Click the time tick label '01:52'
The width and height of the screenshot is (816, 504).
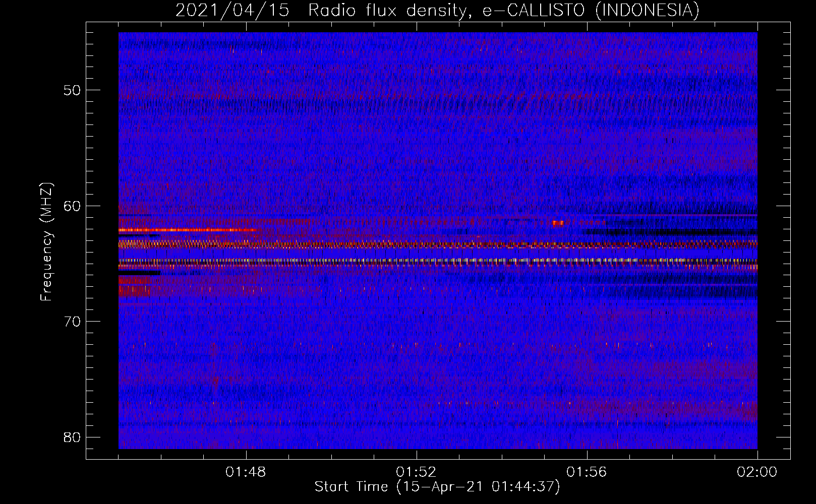416,472
